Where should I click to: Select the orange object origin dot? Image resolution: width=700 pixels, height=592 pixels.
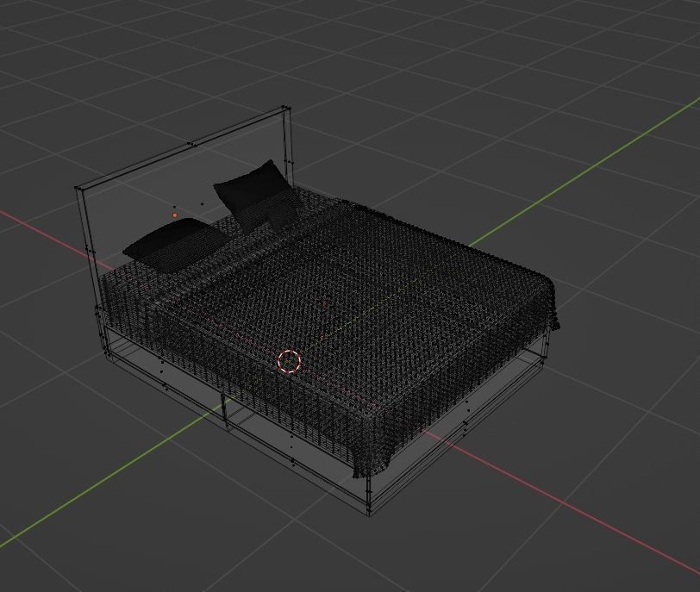coord(174,215)
